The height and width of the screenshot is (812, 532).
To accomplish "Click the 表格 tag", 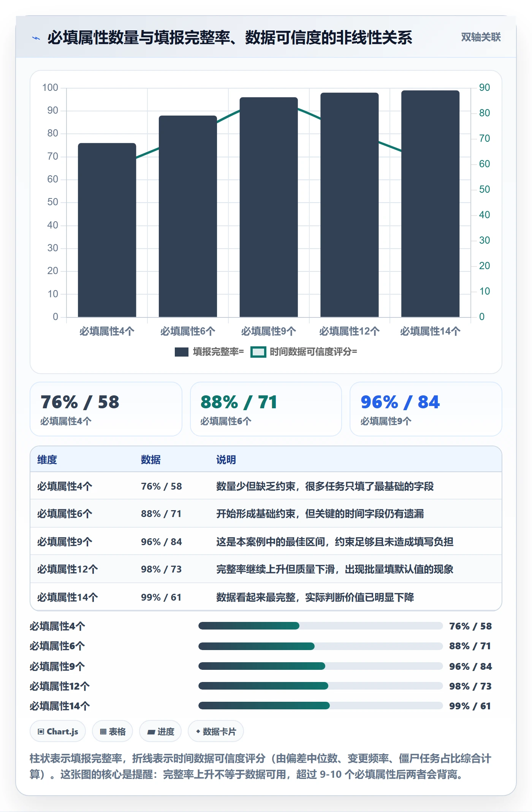I will click(x=112, y=731).
